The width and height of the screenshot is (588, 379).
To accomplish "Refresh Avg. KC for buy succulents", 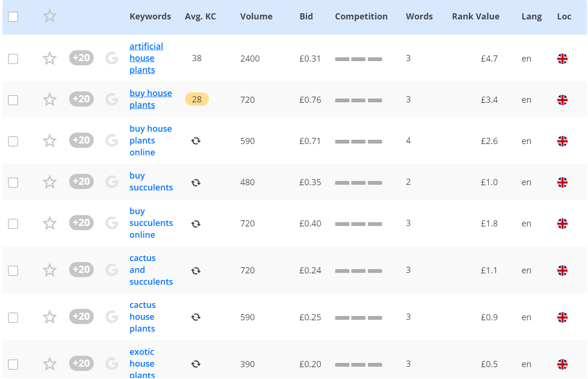I will (196, 182).
